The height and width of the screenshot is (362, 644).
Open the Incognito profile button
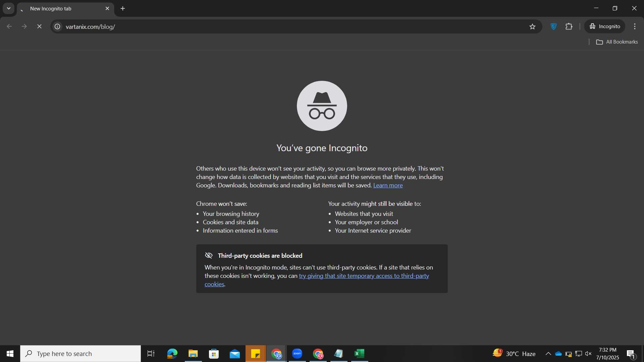(605, 26)
